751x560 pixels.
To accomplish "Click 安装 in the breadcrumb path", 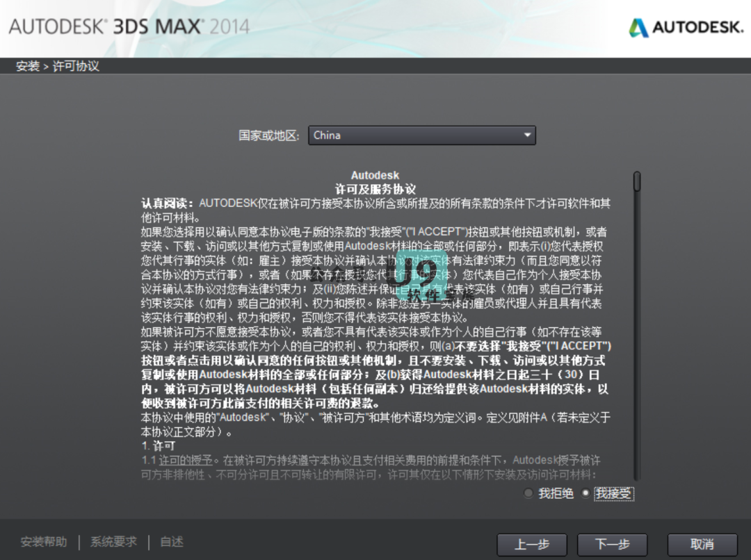I will tap(28, 67).
